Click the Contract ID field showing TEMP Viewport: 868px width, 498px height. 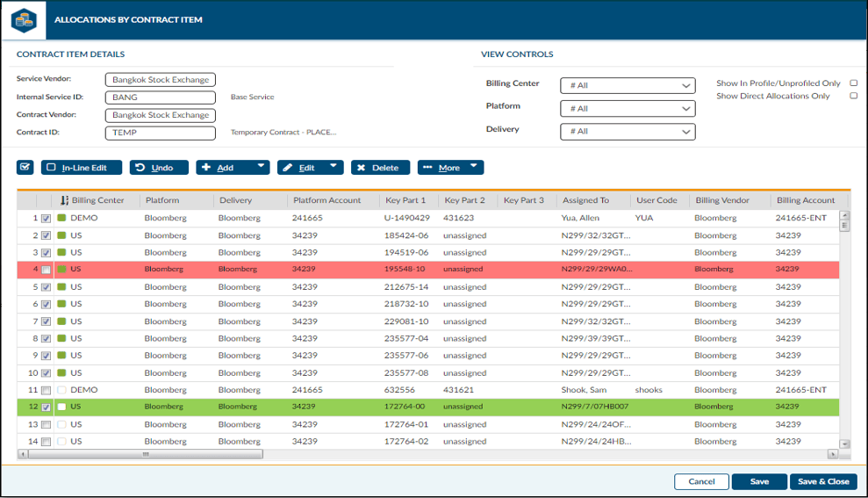click(x=161, y=133)
